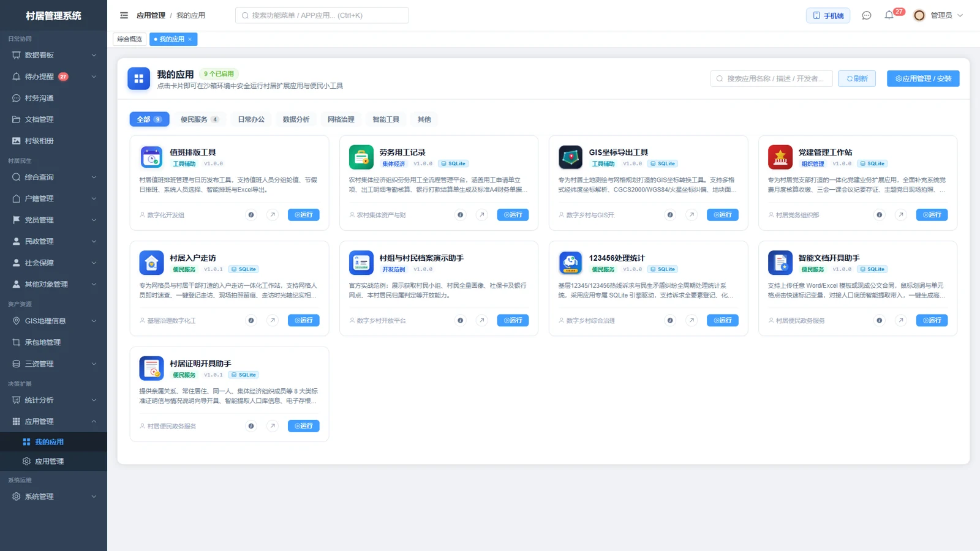Screen dimensions: 980x551
Task: Click the 刷新 refresh button
Action: [x=857, y=78]
